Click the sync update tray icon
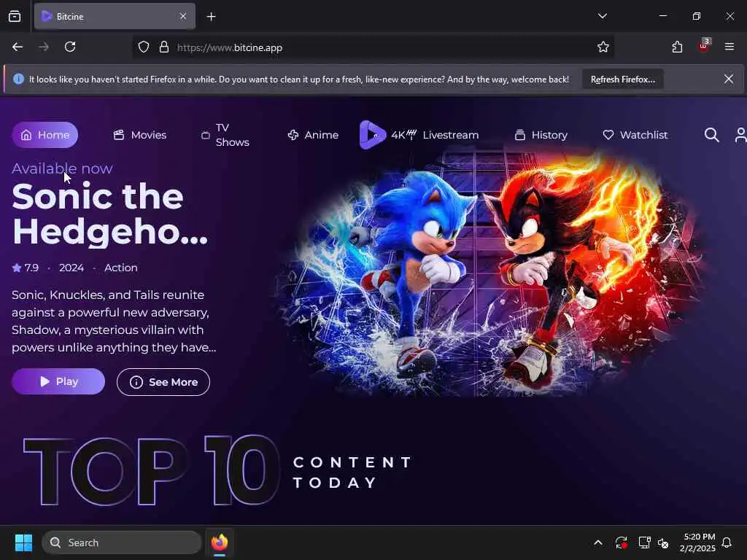Viewport: 747px width, 560px height. 621,542
